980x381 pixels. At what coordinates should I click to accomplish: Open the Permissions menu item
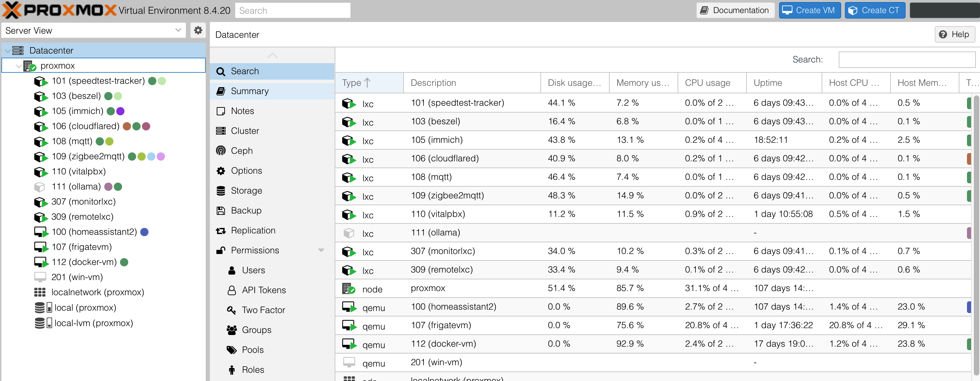click(272, 250)
